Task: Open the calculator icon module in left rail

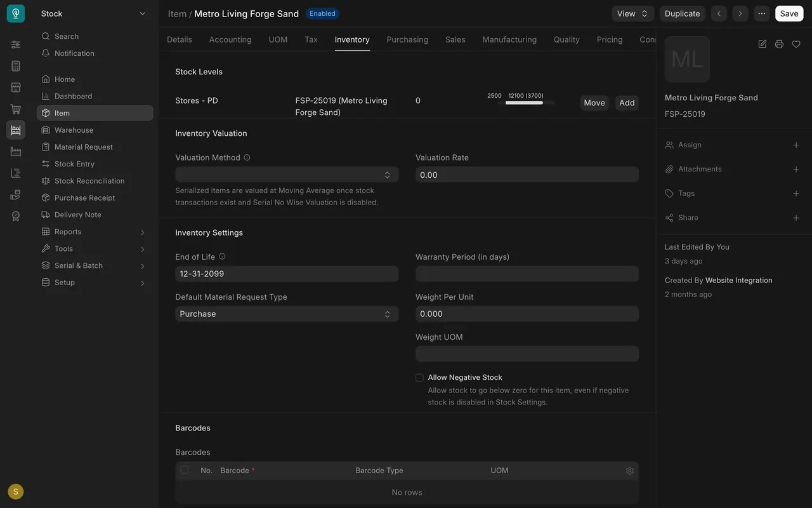Action: pyautogui.click(x=16, y=66)
